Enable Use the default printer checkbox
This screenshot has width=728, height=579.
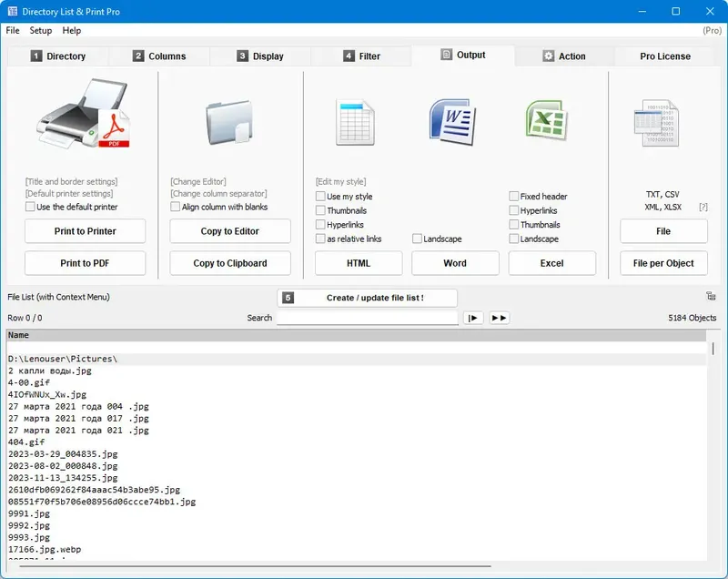click(x=30, y=207)
